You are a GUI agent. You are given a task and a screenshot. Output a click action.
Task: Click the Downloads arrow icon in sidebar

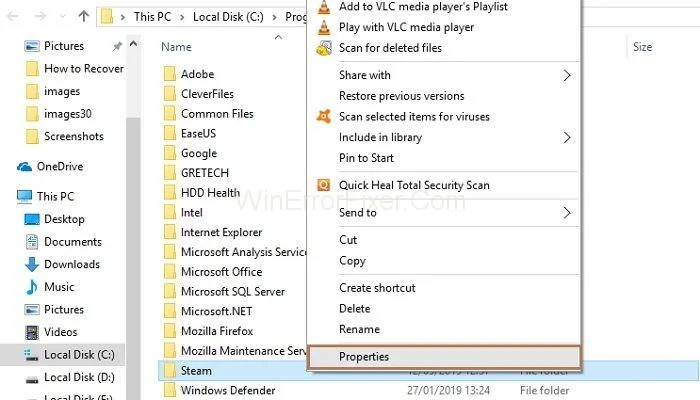[x=27, y=264]
